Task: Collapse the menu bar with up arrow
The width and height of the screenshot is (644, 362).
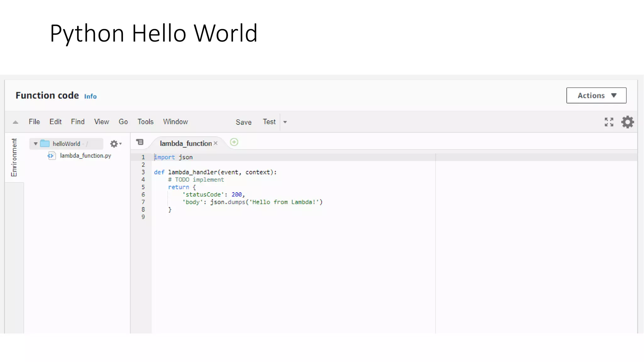Action: (x=15, y=122)
